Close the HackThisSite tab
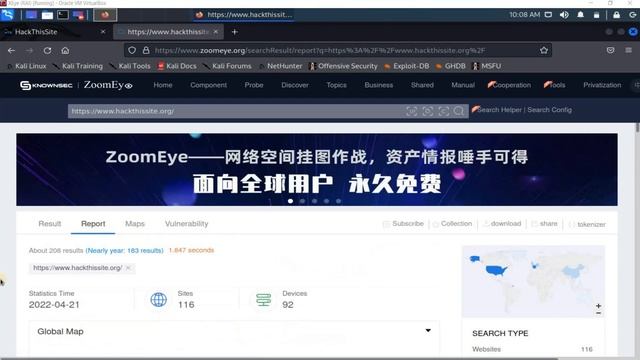Viewport: 640px width, 360px height. click(x=103, y=31)
